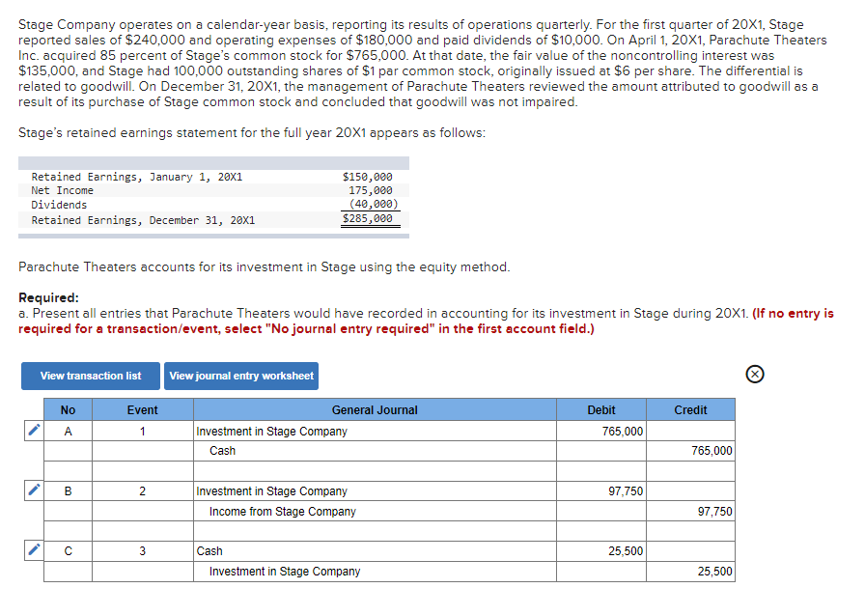This screenshot has height=616, width=865.
Task: Select the credit amount 765,000
Action: click(x=690, y=451)
